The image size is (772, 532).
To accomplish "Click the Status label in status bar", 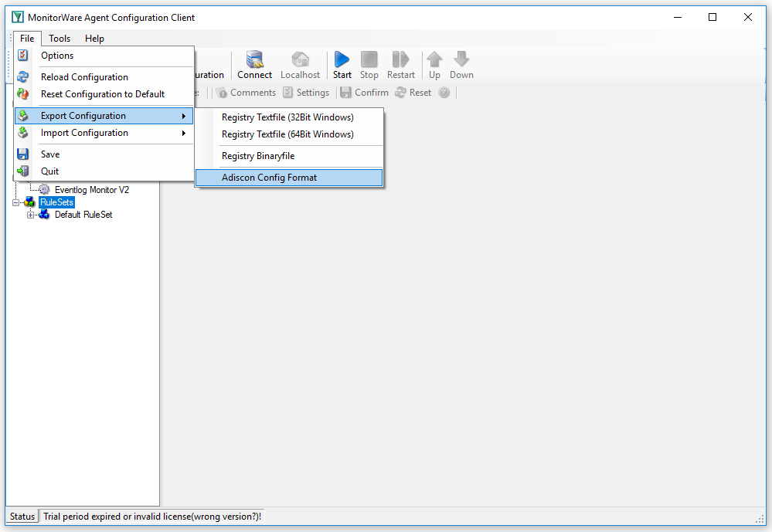I will (x=22, y=517).
